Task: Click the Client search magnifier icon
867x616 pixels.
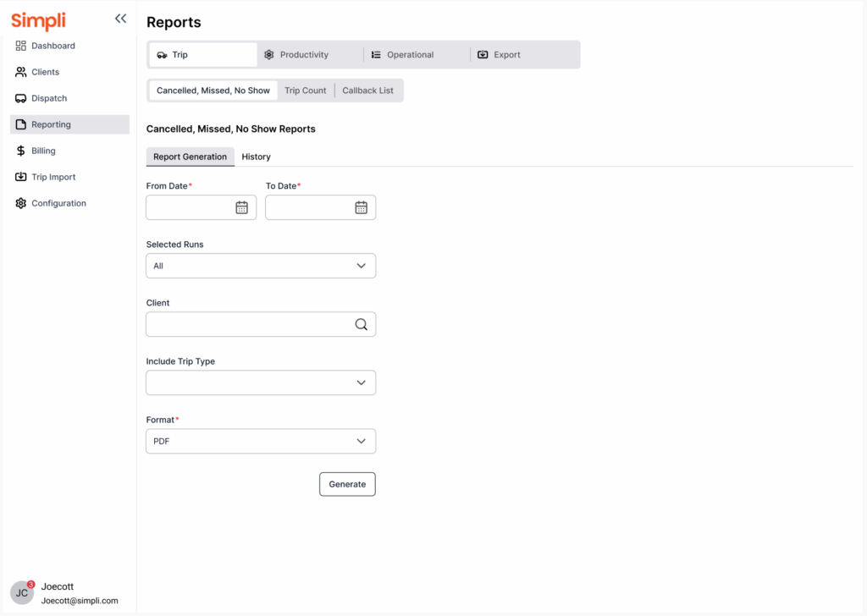Action: [361, 324]
